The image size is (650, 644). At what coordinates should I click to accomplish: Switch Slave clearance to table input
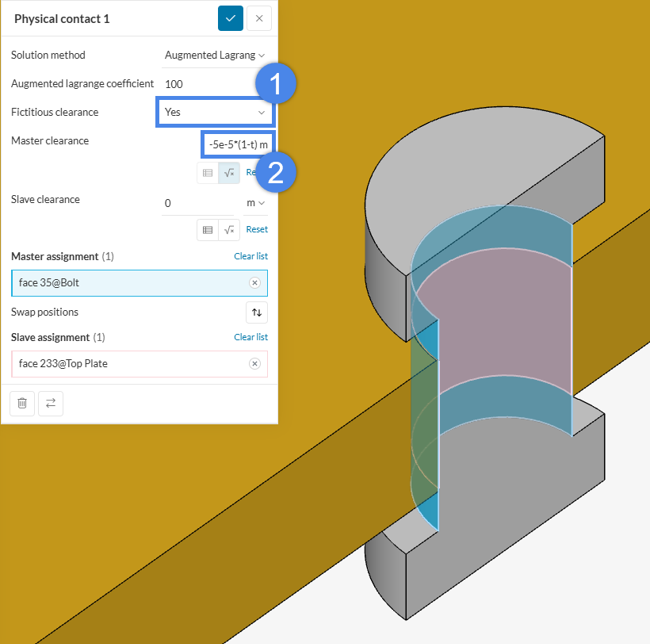coord(208,230)
